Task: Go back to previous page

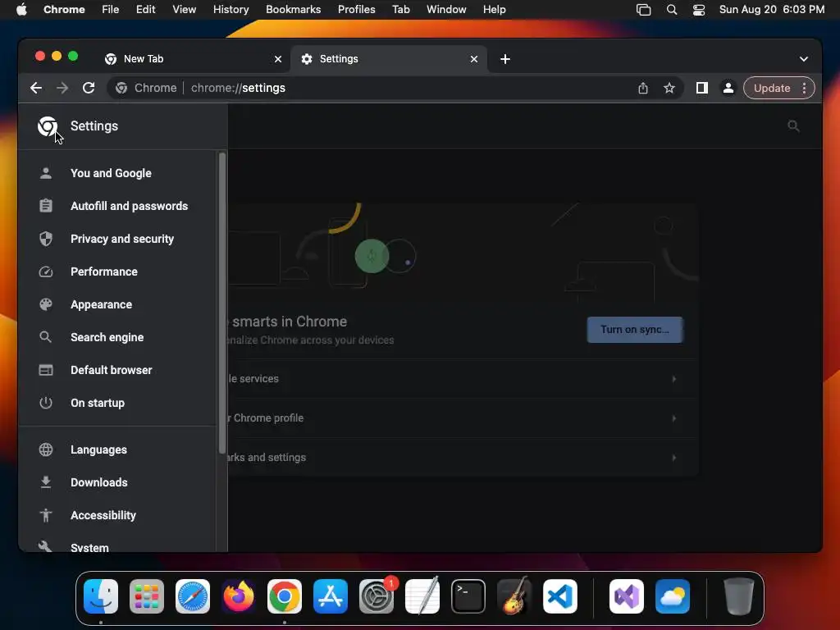Action: coord(36,88)
